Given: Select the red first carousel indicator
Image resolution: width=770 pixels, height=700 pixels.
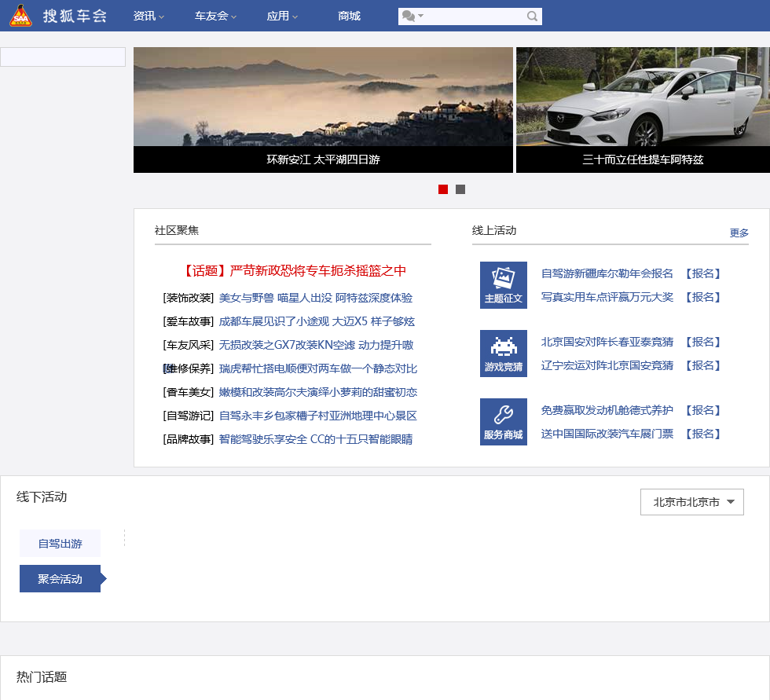Looking at the screenshot, I should point(443,189).
